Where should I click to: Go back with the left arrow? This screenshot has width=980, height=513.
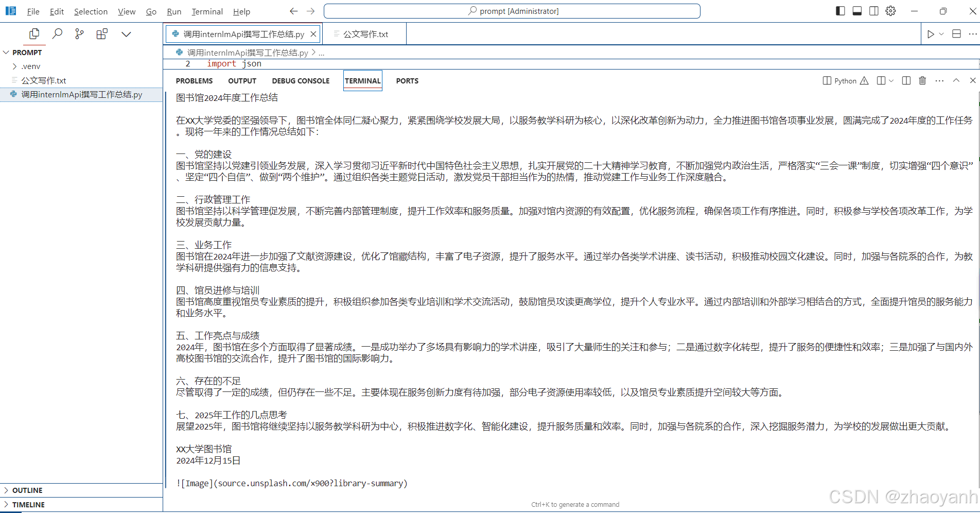[x=293, y=11]
